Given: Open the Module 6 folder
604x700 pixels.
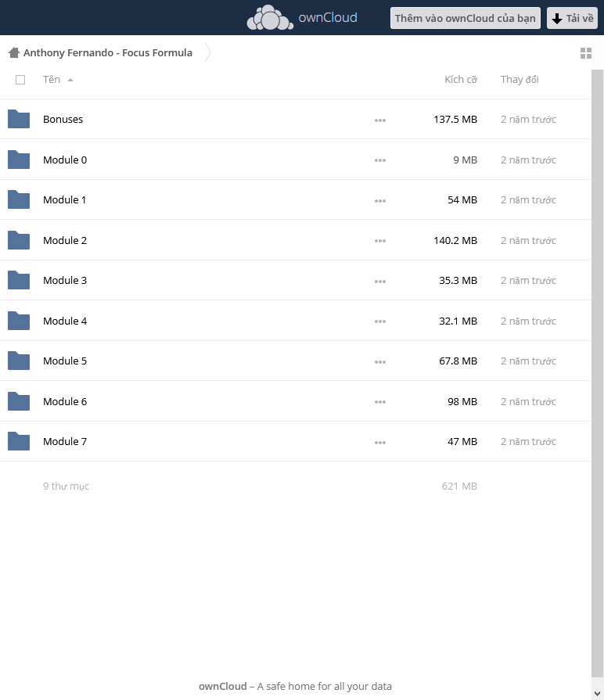Looking at the screenshot, I should click(x=65, y=401).
